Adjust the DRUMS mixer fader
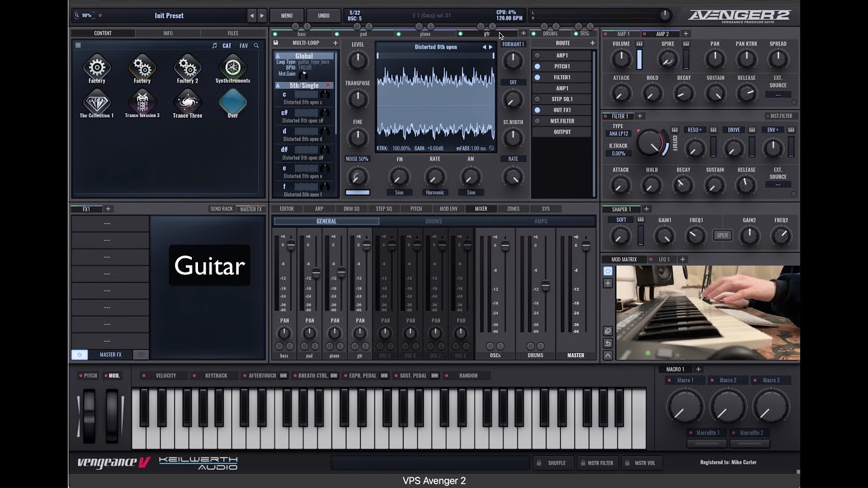This screenshot has width=868, height=488. coord(545,286)
